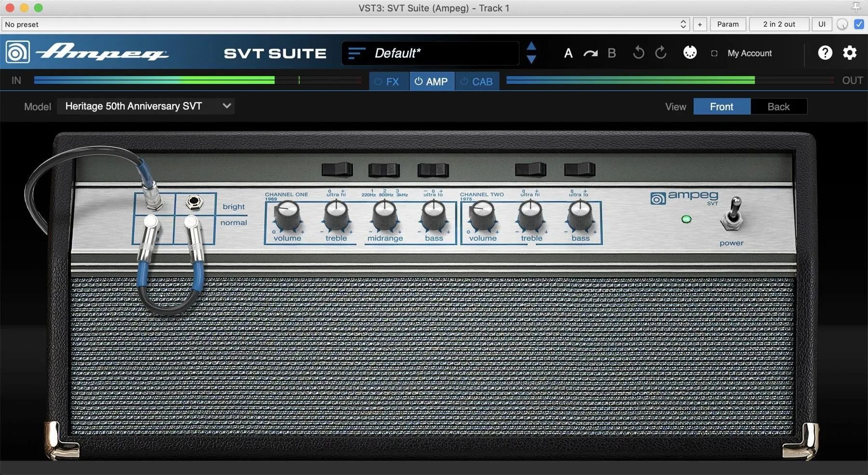The height and width of the screenshot is (475, 868).
Task: Copy A to B with the arrow icon
Action: pyautogui.click(x=590, y=53)
